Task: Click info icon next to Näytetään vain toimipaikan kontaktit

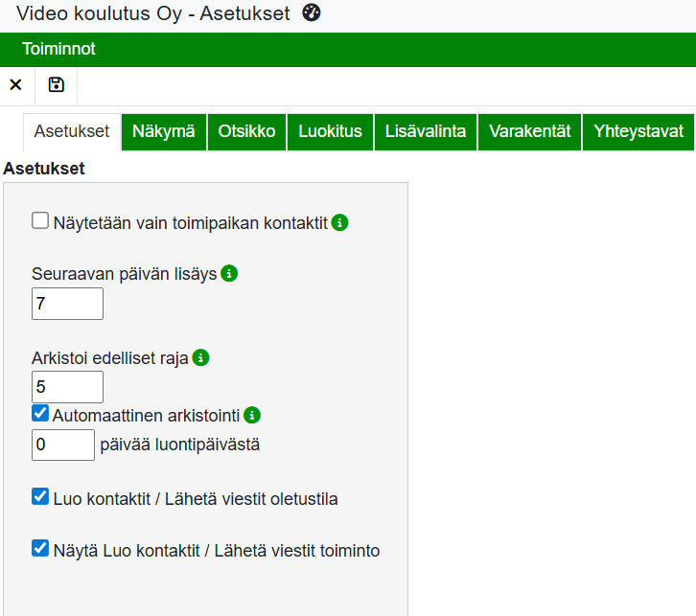Action: pyautogui.click(x=339, y=222)
